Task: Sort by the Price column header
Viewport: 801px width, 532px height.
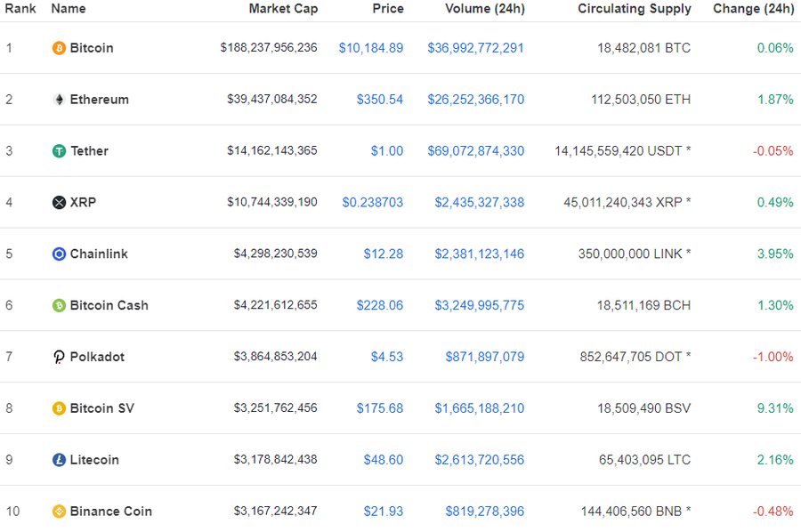Action: coord(388,9)
